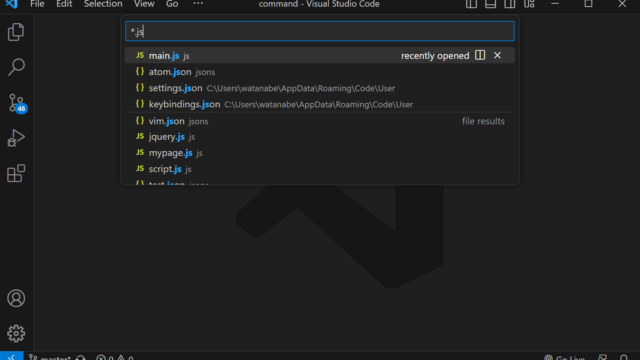Click Go Live in status bar

tap(565, 357)
